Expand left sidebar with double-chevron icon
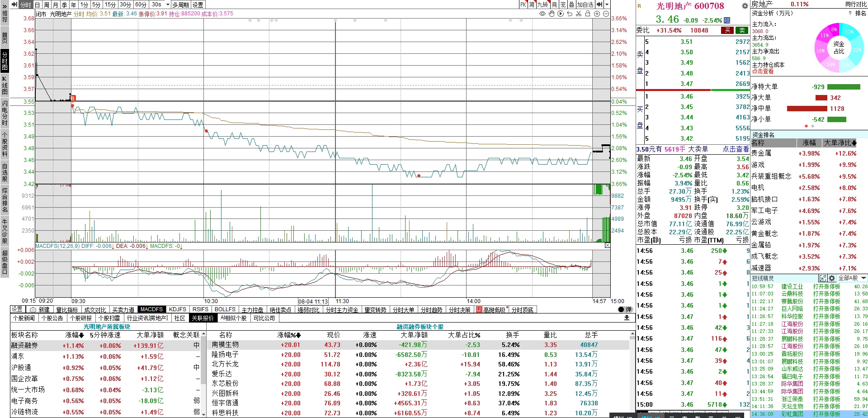Image resolution: width=868 pixels, height=418 pixels. [5, 6]
